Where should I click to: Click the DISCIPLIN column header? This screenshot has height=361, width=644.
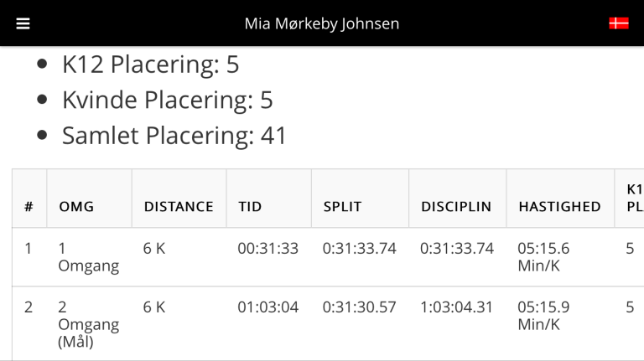[456, 207]
